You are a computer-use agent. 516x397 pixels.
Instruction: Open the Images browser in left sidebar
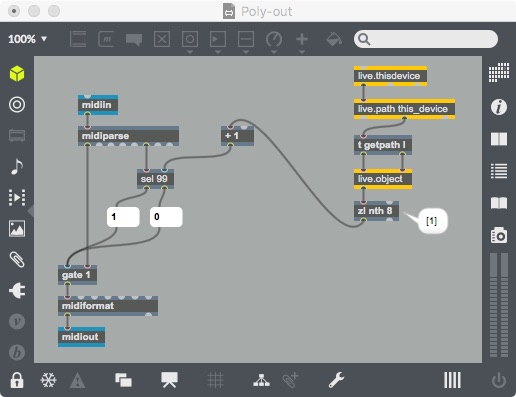(x=17, y=229)
